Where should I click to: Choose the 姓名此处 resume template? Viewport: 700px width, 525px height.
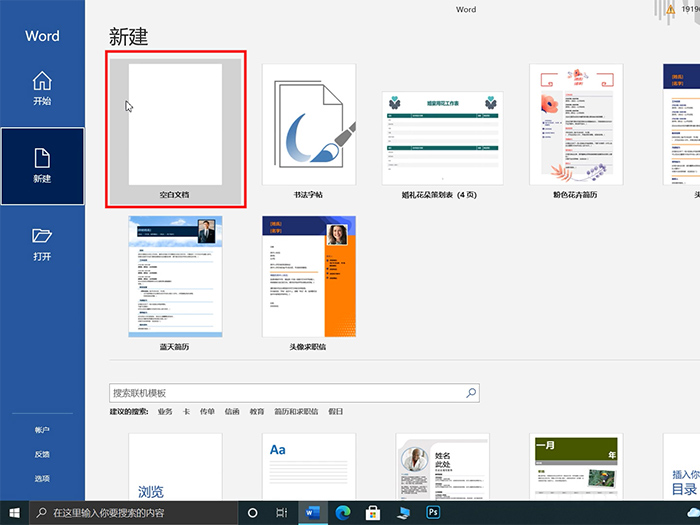(442, 466)
